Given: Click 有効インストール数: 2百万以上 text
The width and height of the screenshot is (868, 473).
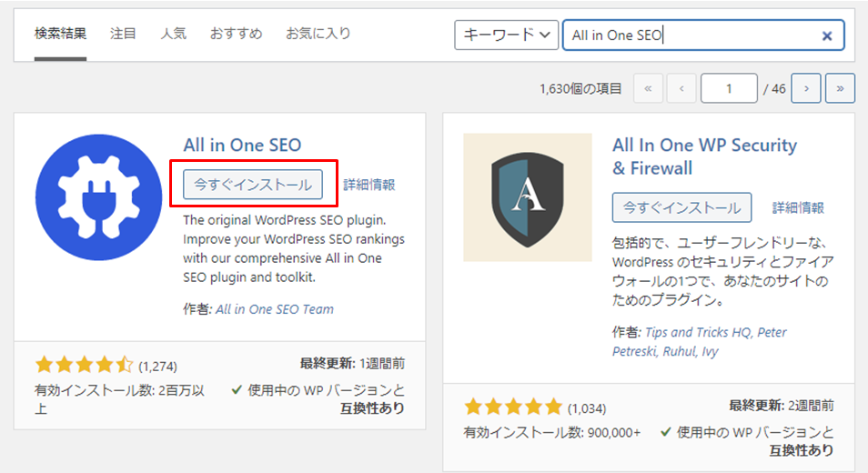Looking at the screenshot, I should pos(119,399).
